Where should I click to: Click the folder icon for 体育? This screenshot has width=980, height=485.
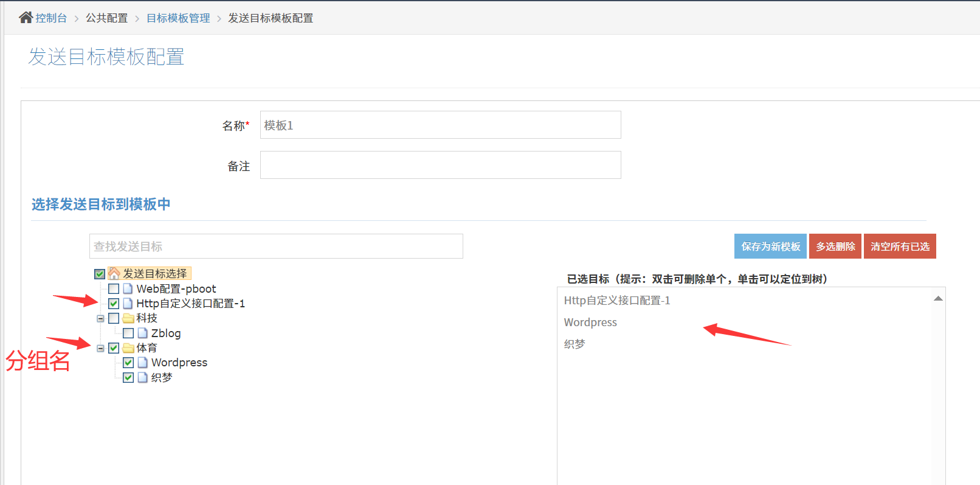coord(128,347)
